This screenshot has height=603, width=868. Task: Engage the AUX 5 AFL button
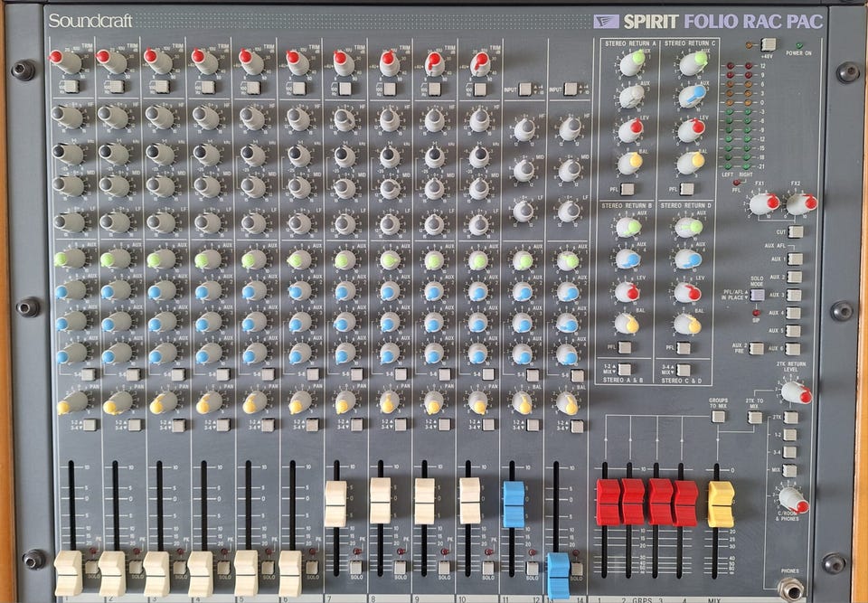pyautogui.click(x=793, y=331)
